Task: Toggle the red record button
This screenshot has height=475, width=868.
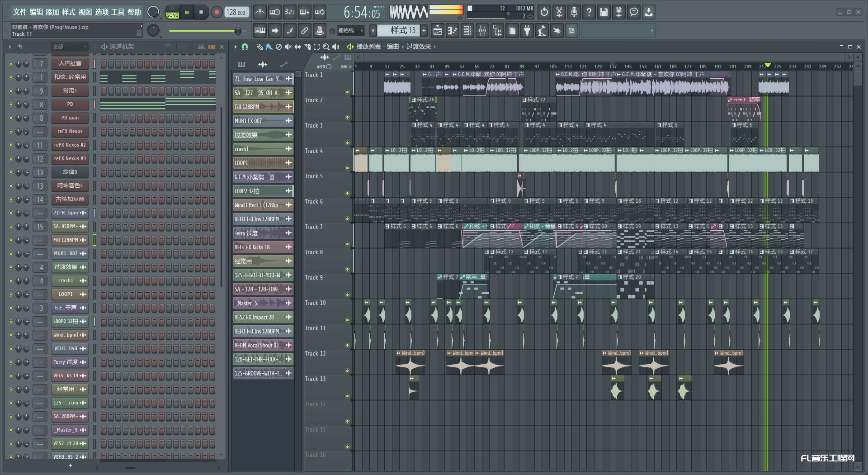Action: [217, 12]
